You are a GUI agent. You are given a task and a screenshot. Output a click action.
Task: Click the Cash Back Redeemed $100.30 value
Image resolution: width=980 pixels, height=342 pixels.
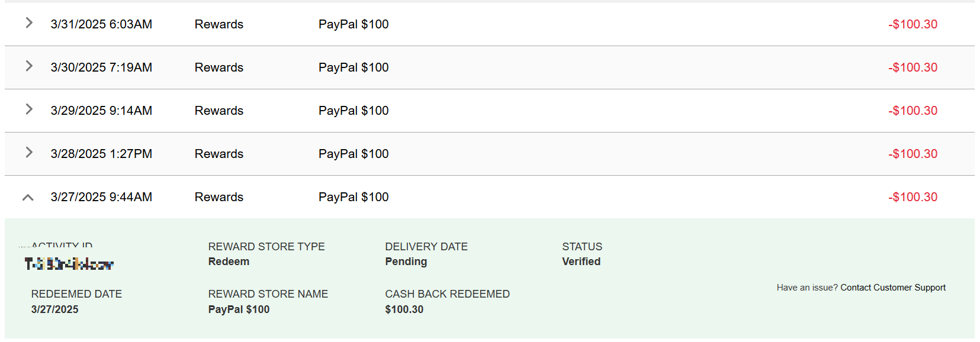click(404, 309)
